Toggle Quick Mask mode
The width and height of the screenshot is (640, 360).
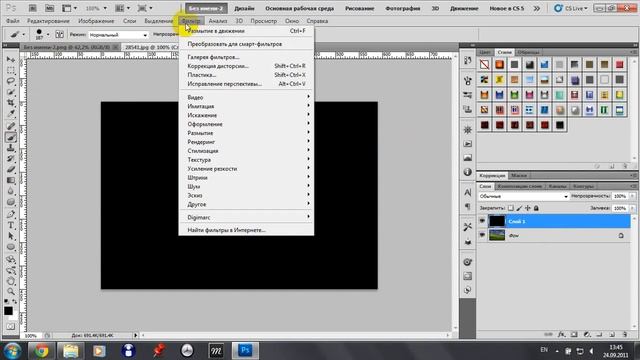click(11, 327)
